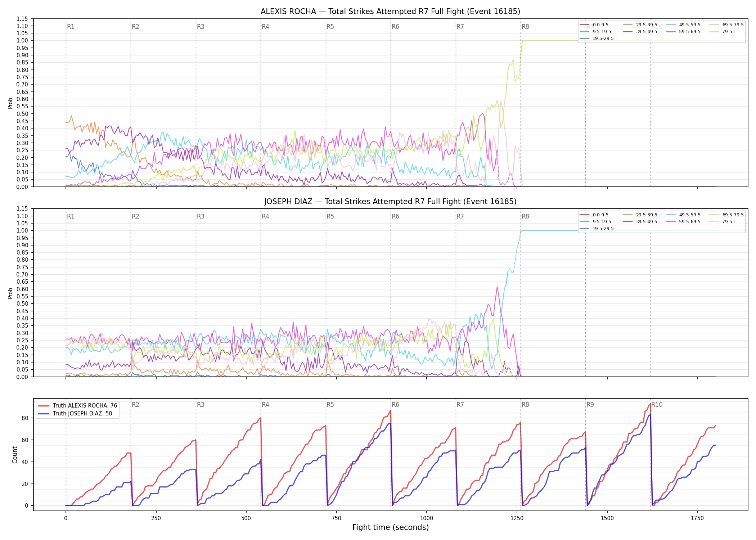Click the R8 round marker in Alexis Rocha chart

click(525, 27)
